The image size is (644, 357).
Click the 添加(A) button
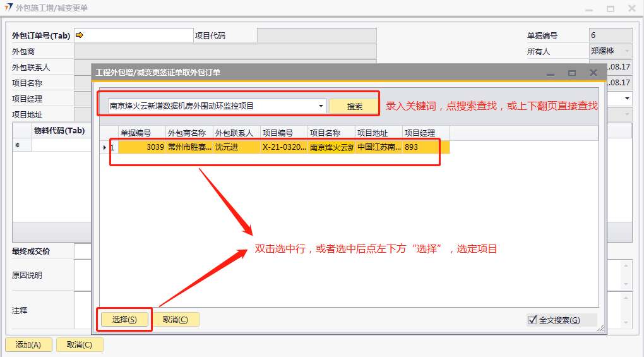(28, 345)
